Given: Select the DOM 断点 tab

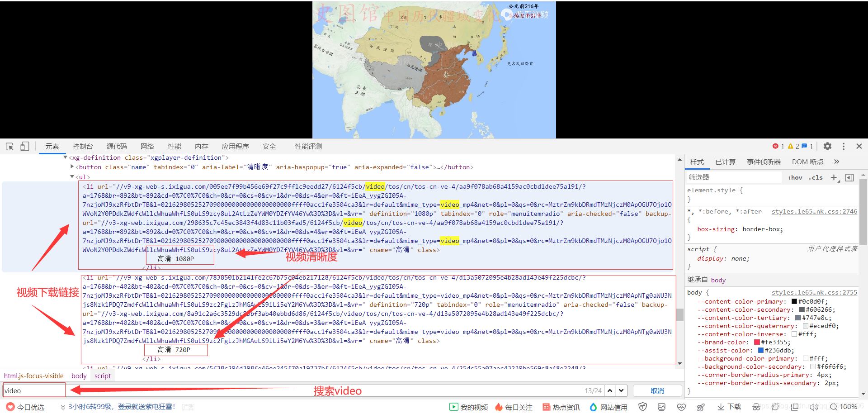Looking at the screenshot, I should pos(807,162).
